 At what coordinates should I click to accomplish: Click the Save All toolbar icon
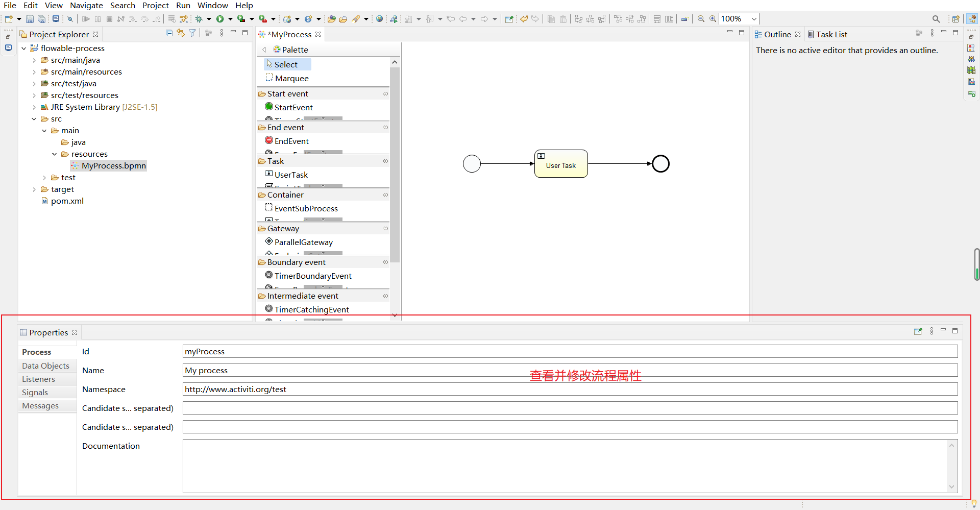click(41, 19)
